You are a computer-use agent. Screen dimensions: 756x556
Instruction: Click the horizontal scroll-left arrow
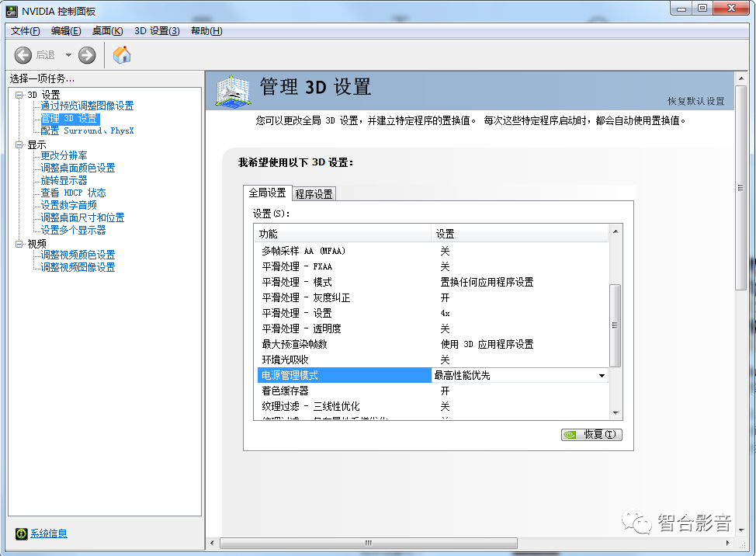(x=212, y=543)
